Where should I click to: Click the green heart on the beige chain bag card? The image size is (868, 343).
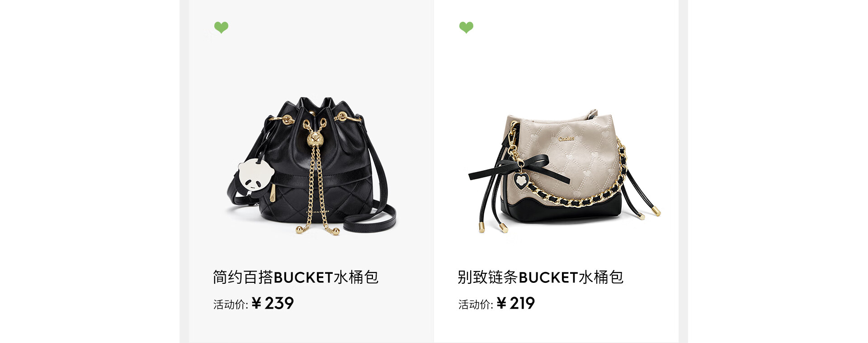[x=466, y=28]
